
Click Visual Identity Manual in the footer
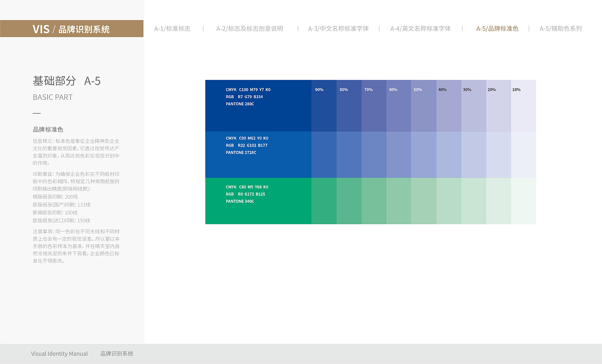[59, 354]
